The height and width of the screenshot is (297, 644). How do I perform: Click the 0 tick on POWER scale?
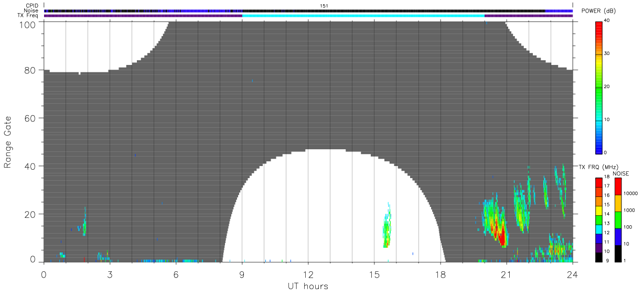click(605, 152)
